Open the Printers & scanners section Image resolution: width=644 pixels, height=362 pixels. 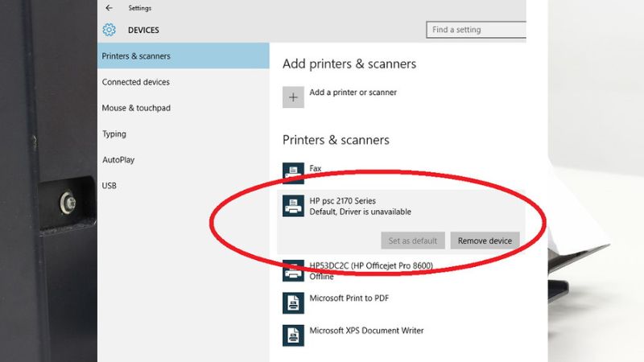click(x=184, y=56)
